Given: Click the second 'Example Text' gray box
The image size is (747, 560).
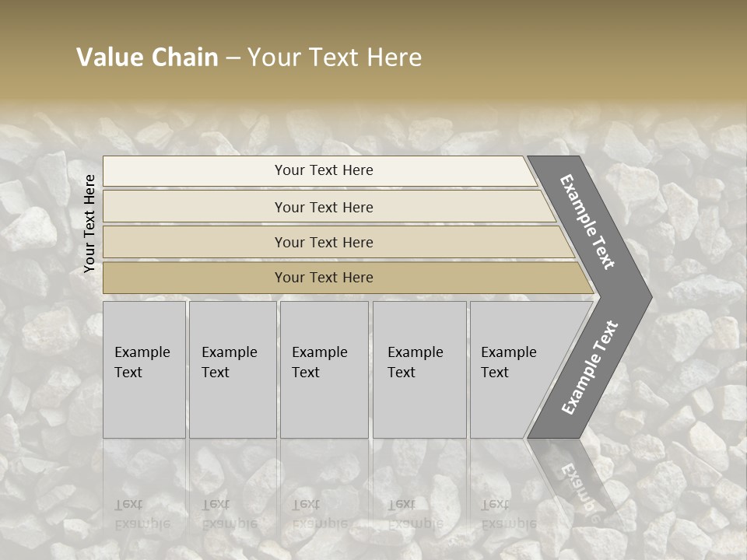Looking at the screenshot, I should tap(232, 369).
